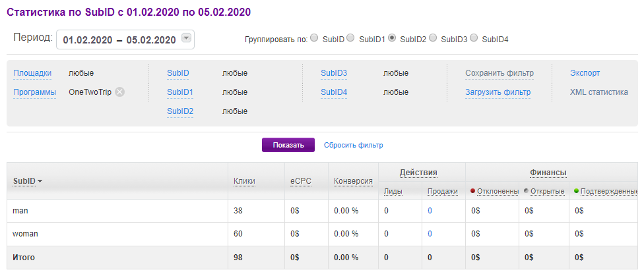Load filter with Загрузить фильтр
The image size is (644, 276).
click(498, 92)
